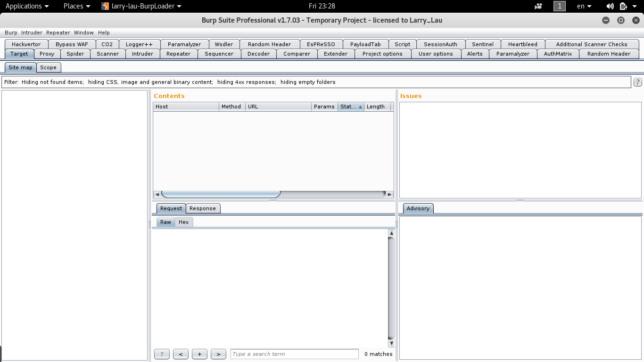Click the Fri 23:28 clock
The height and width of the screenshot is (362, 644).
(x=322, y=6)
